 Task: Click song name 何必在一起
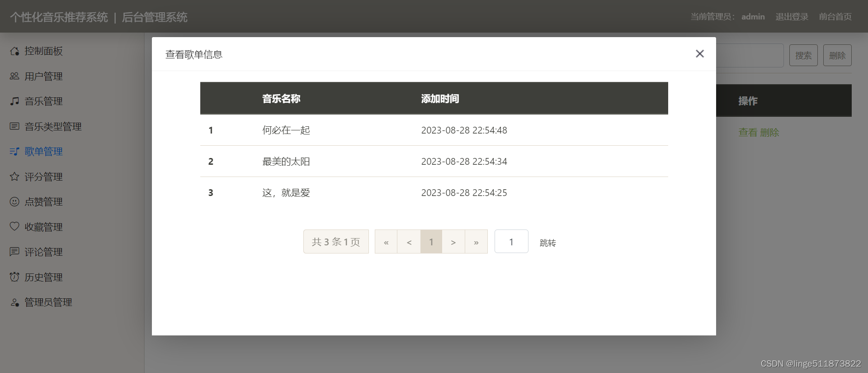[x=286, y=130]
